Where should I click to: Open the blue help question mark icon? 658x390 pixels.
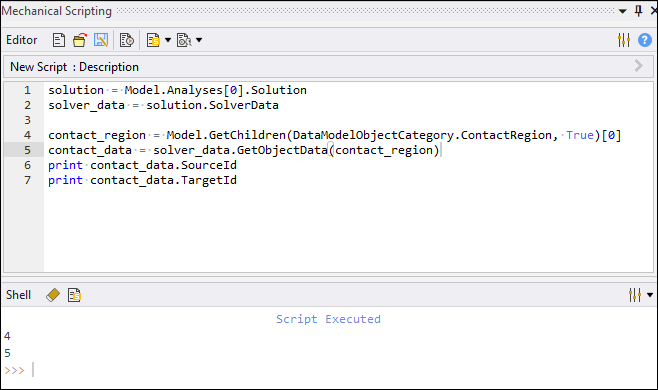(645, 40)
